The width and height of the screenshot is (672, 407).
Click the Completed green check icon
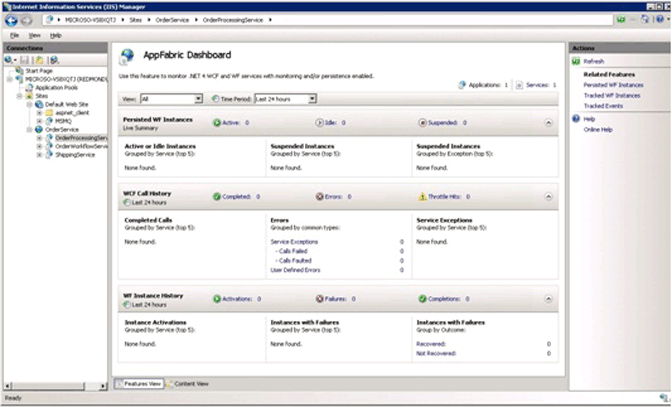point(217,197)
